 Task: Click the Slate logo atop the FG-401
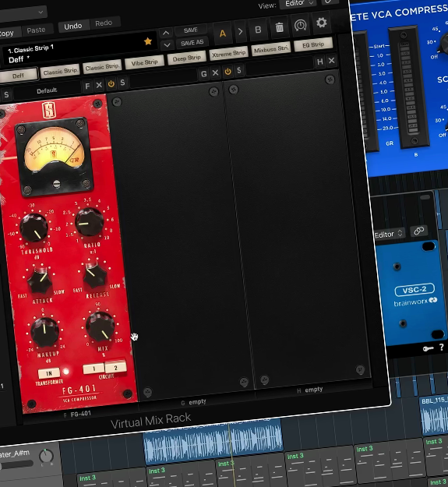pyautogui.click(x=49, y=110)
